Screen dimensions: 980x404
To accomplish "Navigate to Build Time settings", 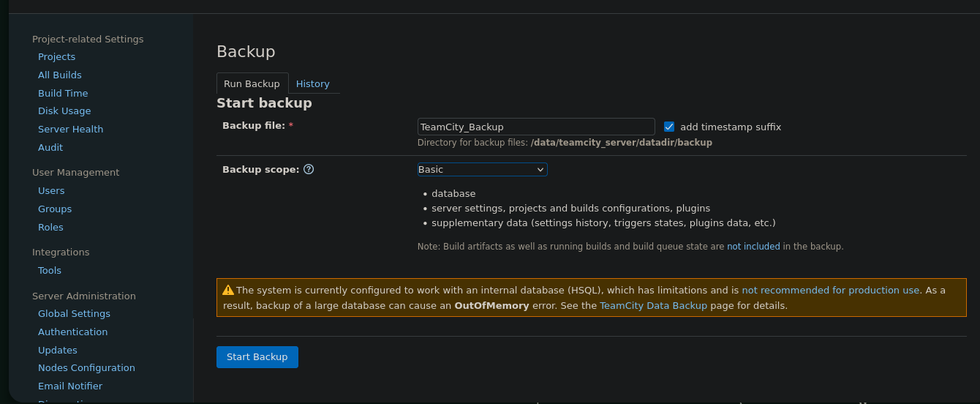I will pyautogui.click(x=63, y=94).
